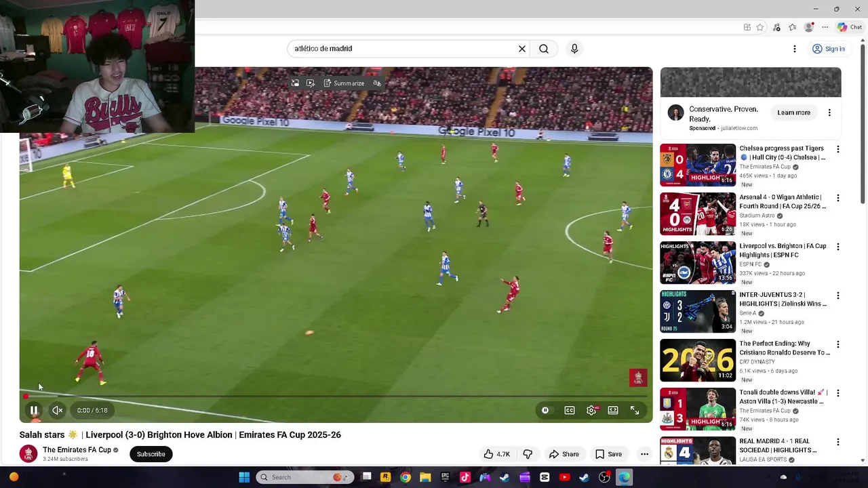Open the video settings gear
The image size is (868, 488).
click(591, 410)
